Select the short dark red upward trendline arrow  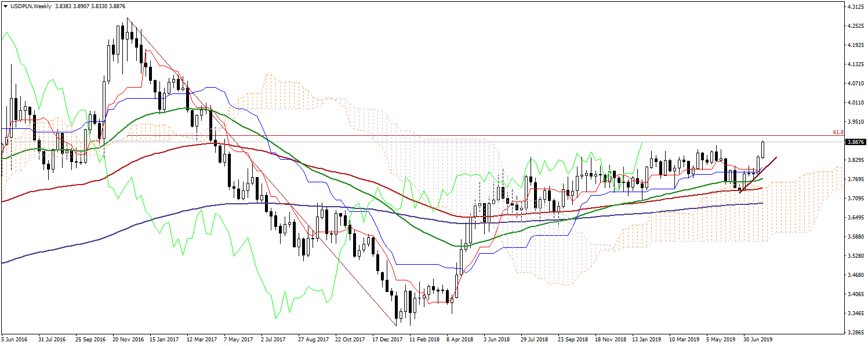[x=758, y=174]
